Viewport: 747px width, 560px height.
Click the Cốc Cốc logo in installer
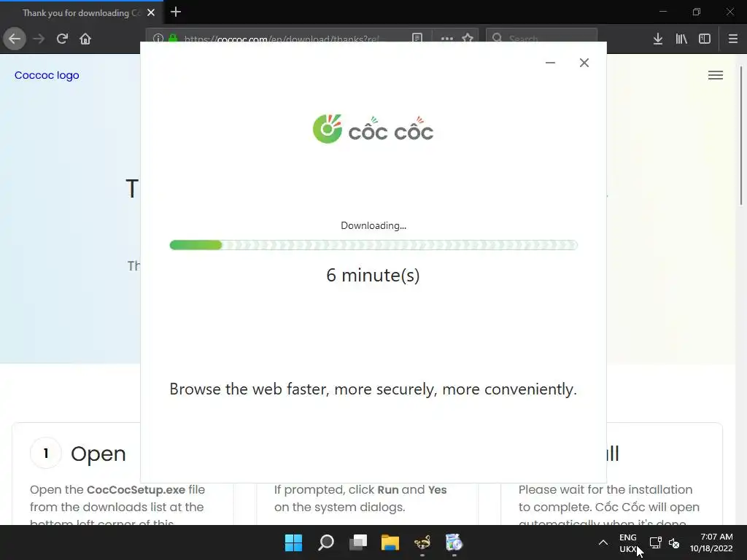[373, 128]
